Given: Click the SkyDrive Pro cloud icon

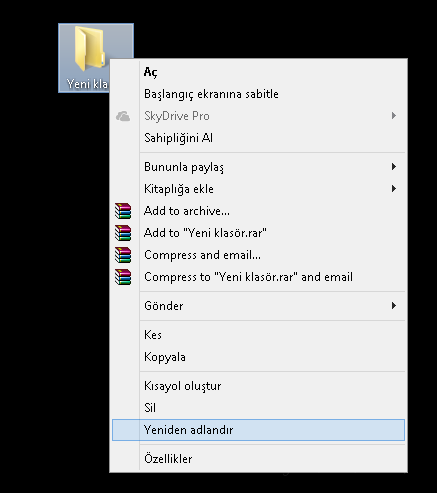Looking at the screenshot, I should tap(123, 116).
